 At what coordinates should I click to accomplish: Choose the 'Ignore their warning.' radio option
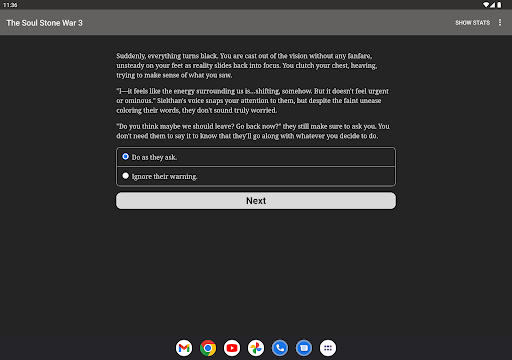tap(256, 176)
